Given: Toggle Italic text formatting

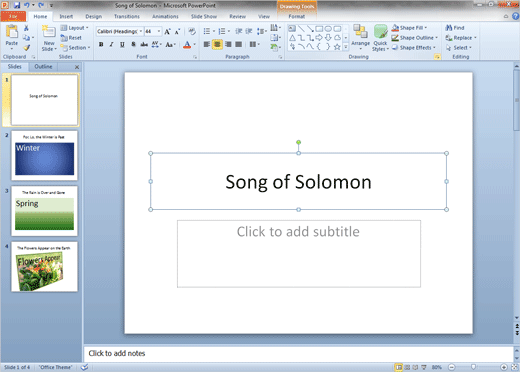Looking at the screenshot, I should (112, 44).
